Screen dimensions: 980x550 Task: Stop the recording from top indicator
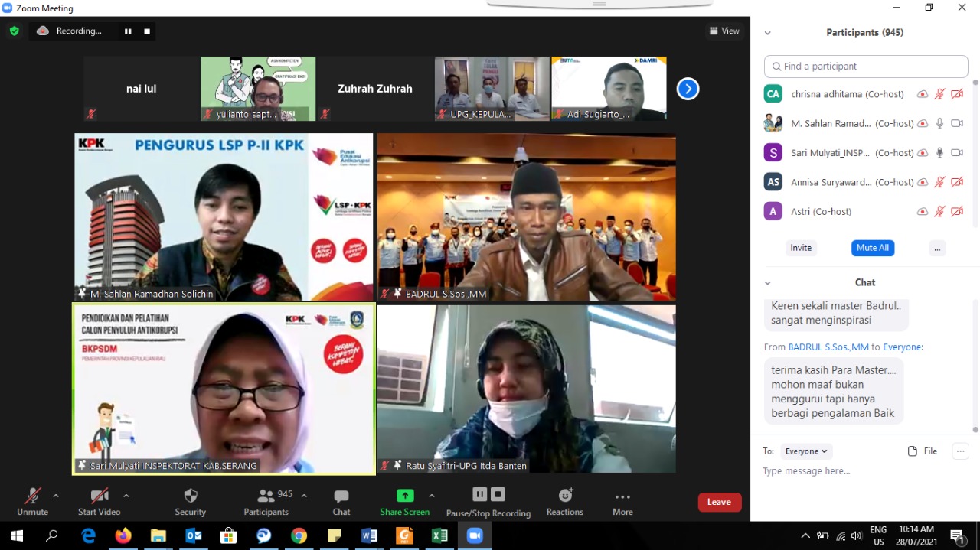[x=147, y=31]
